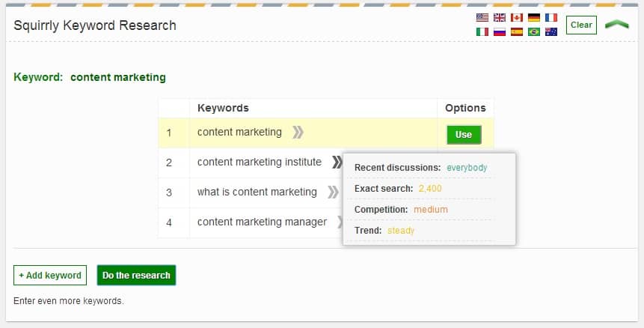Pick the Russian flag icon
Screen dimensions: 644x328
[500, 32]
